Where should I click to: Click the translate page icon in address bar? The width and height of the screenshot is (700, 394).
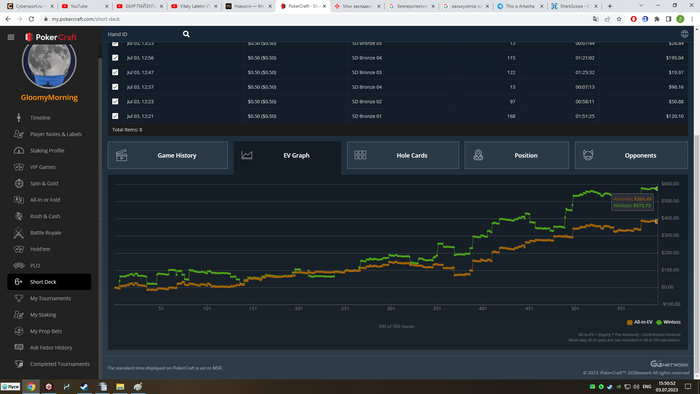tap(596, 19)
